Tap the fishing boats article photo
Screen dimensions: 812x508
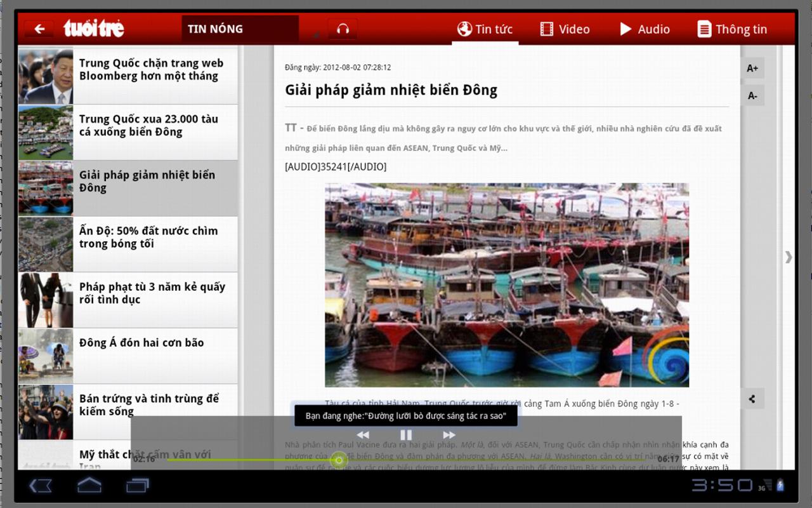pyautogui.click(x=507, y=285)
